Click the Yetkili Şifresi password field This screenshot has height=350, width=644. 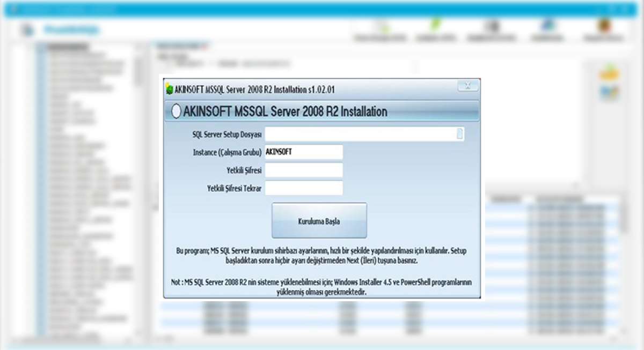304,170
